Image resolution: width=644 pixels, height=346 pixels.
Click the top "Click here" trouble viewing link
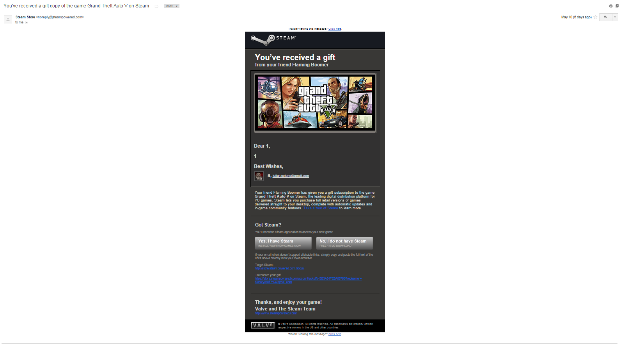pyautogui.click(x=335, y=29)
